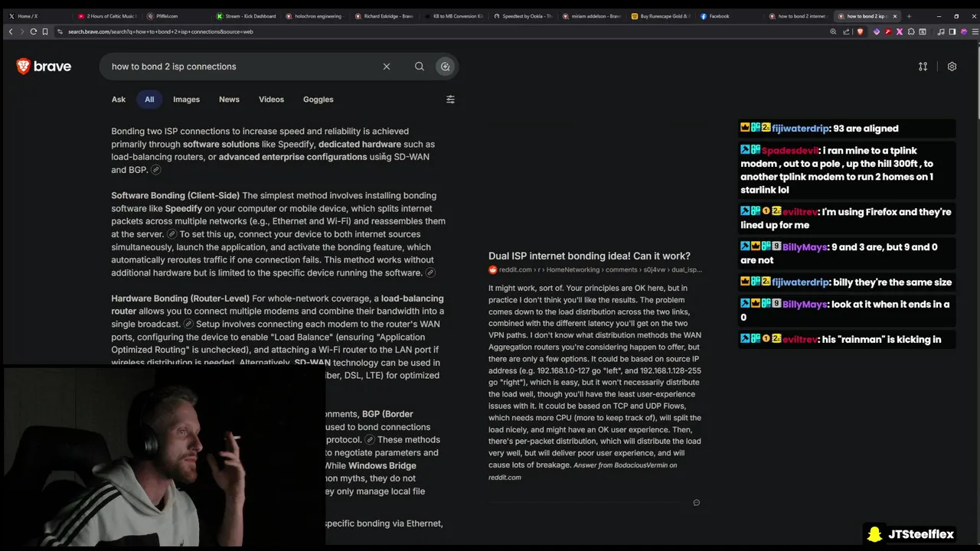Image resolution: width=980 pixels, height=551 pixels.
Task: Reload the current page
Action: coord(34,31)
